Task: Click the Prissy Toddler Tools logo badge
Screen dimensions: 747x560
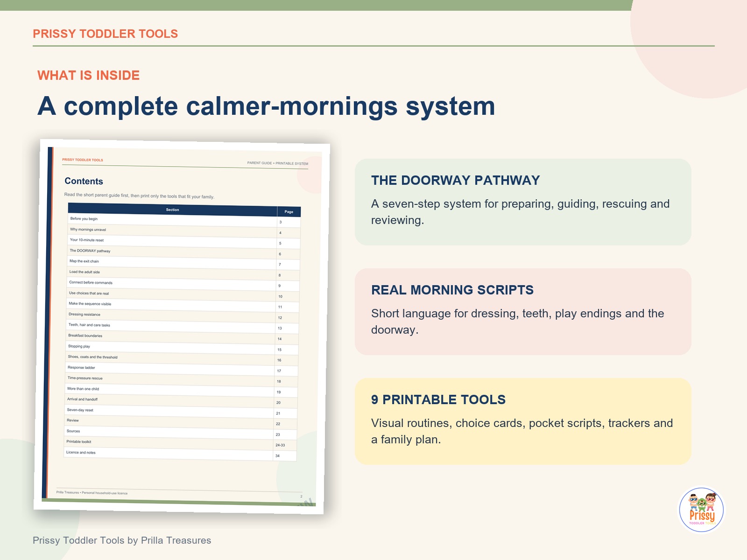Action: [x=701, y=510]
